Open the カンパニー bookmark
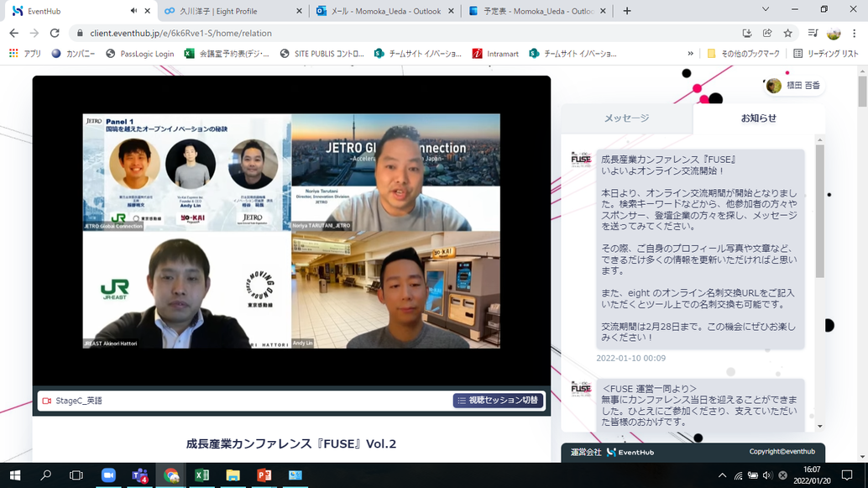Image resolution: width=868 pixels, height=488 pixels. pos(73,54)
